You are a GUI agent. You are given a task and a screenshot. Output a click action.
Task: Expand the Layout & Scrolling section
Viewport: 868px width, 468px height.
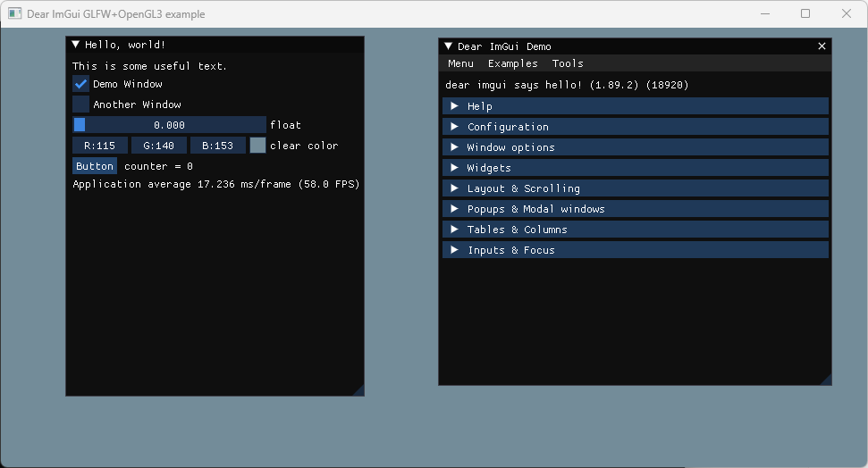pos(636,188)
